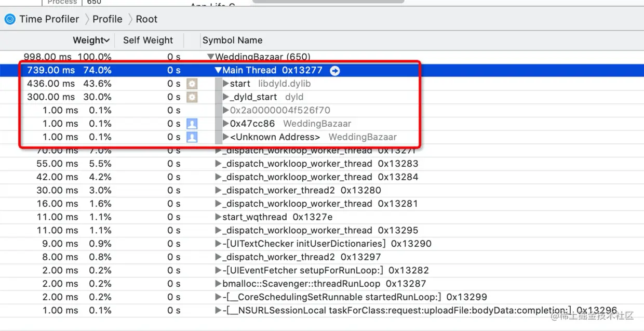Viewport: 644px width, 331px height.
Task: Select the 739.00 ms 74.0% weight cell
Action: tap(69, 70)
